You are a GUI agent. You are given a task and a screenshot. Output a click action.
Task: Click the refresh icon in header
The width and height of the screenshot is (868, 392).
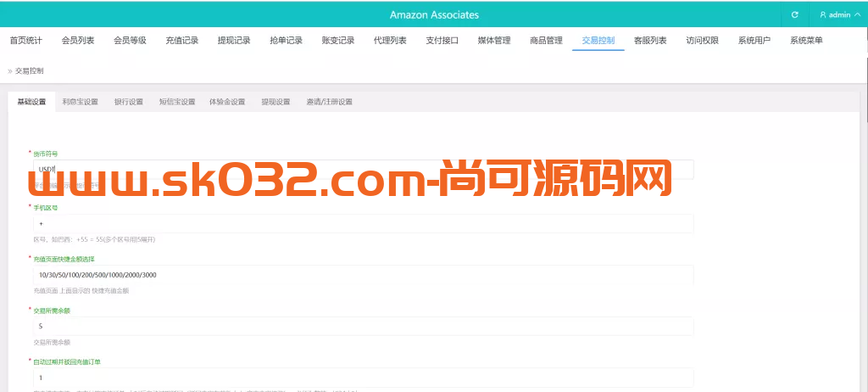[795, 15]
